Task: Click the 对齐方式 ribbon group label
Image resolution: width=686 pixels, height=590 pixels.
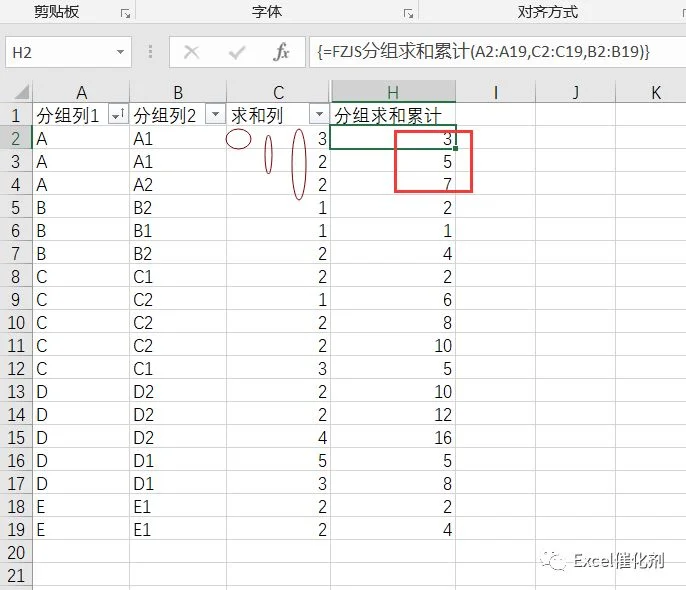Action: [548, 12]
